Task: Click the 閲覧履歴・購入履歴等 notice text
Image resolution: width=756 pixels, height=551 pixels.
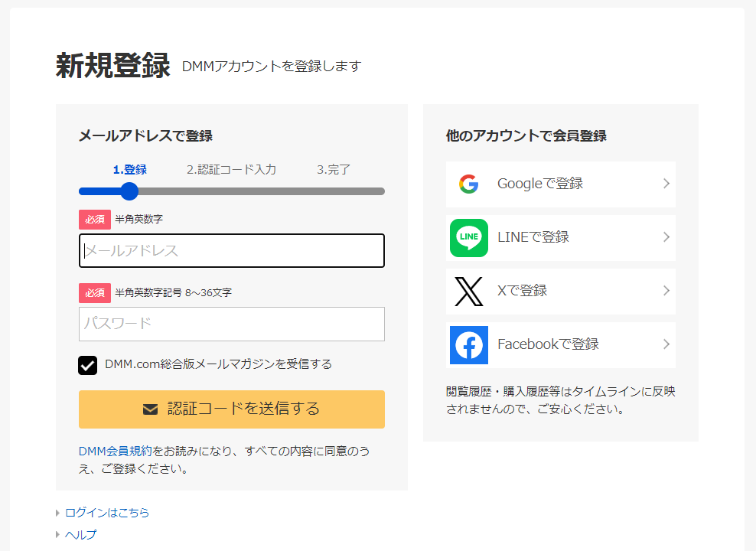Action: [x=560, y=400]
